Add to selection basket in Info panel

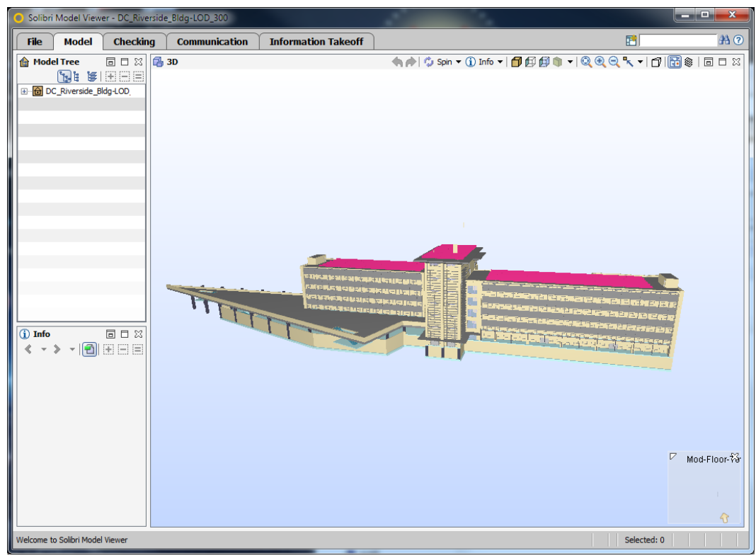point(108,349)
